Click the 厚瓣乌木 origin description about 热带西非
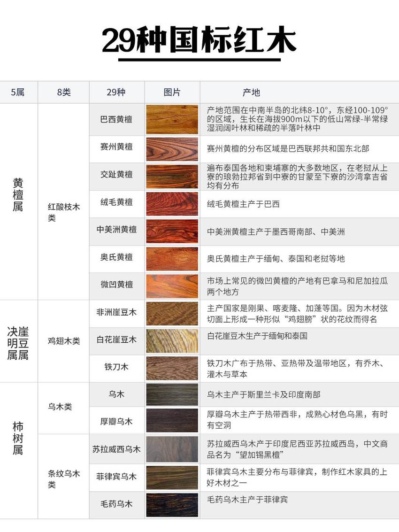The height and width of the screenshot is (532, 399). point(298,420)
